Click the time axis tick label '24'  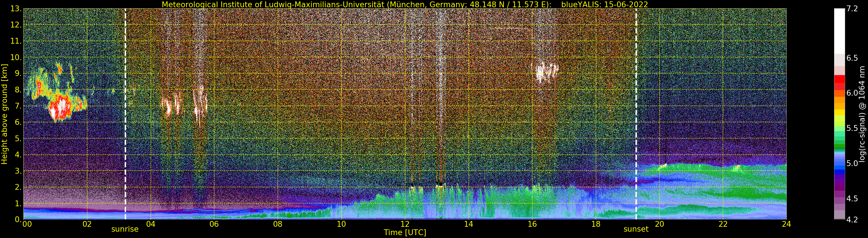[x=786, y=224]
